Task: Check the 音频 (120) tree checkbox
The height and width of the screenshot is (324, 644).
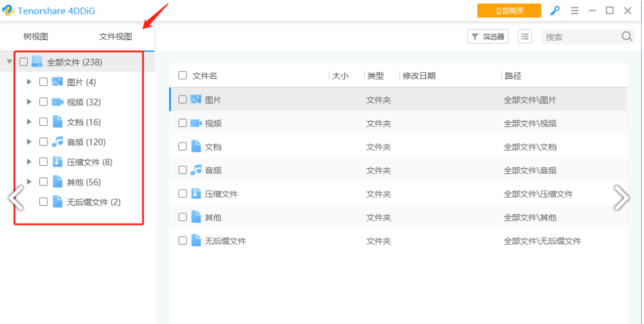Action: (43, 142)
